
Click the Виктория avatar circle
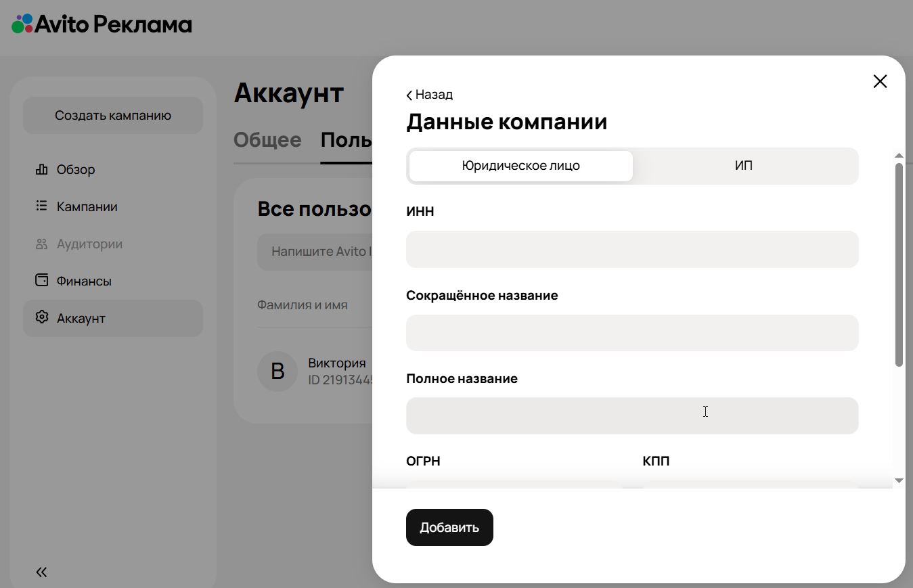pyautogui.click(x=277, y=371)
